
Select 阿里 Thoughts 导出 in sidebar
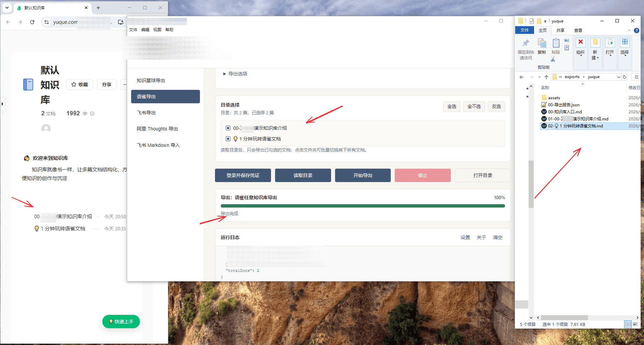(165, 129)
